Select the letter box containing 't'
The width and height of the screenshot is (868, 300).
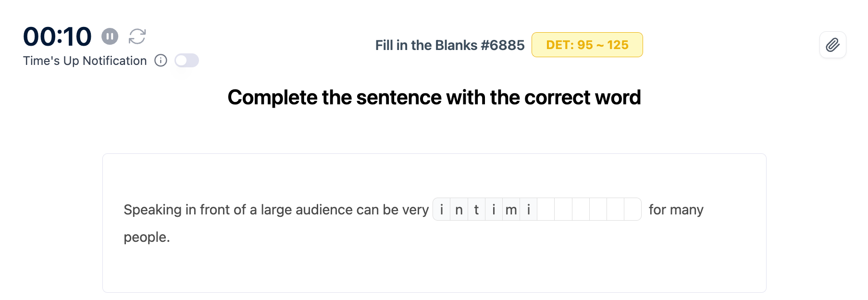tap(476, 210)
